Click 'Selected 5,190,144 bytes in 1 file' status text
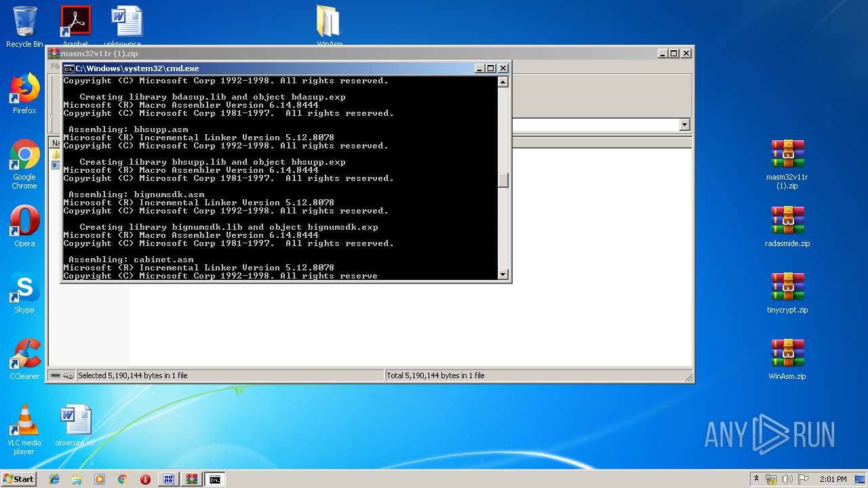The height and width of the screenshot is (488, 868). 133,375
